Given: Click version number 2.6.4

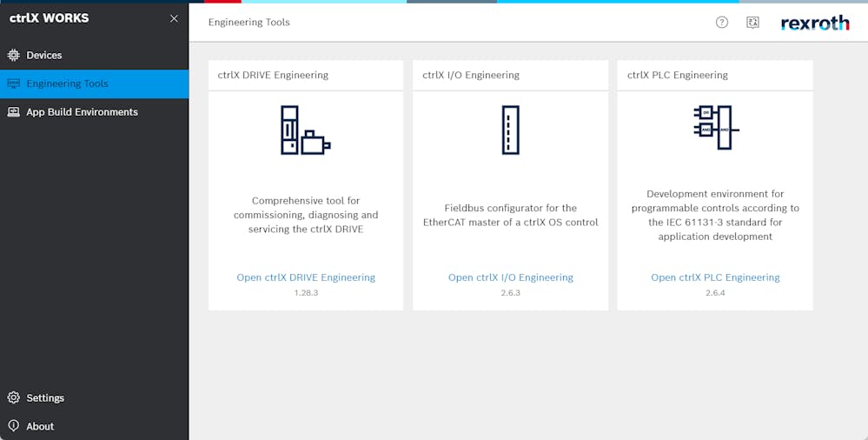Looking at the screenshot, I should pos(715,292).
